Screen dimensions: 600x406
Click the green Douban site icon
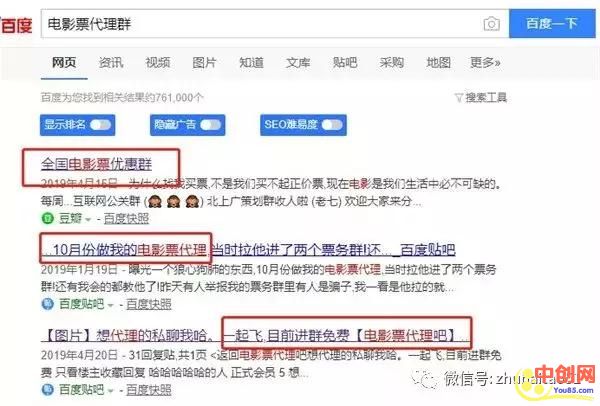coord(47,218)
